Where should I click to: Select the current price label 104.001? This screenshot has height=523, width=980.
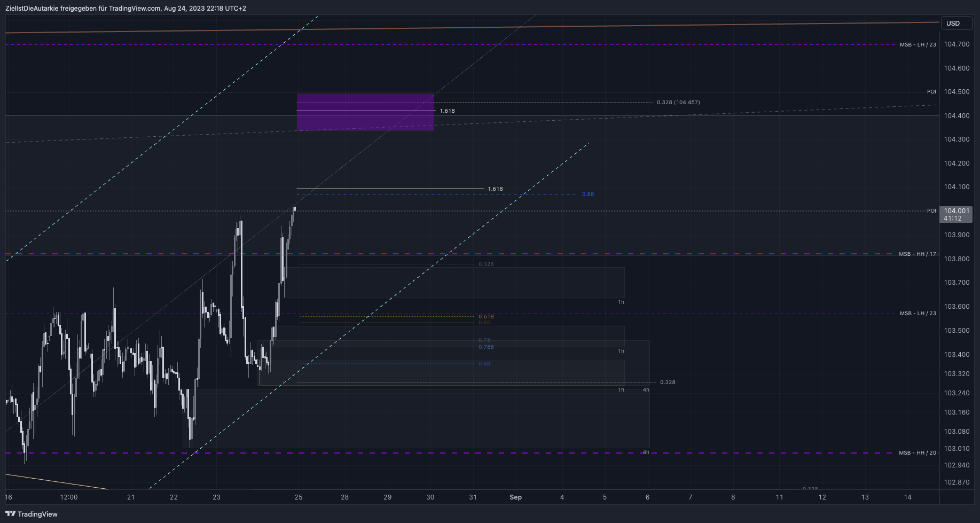(x=956, y=211)
